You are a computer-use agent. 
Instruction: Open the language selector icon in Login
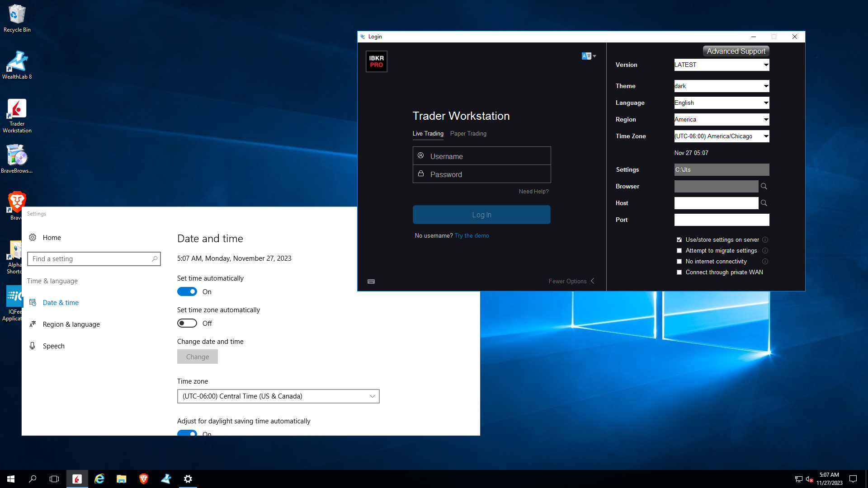[x=589, y=56]
